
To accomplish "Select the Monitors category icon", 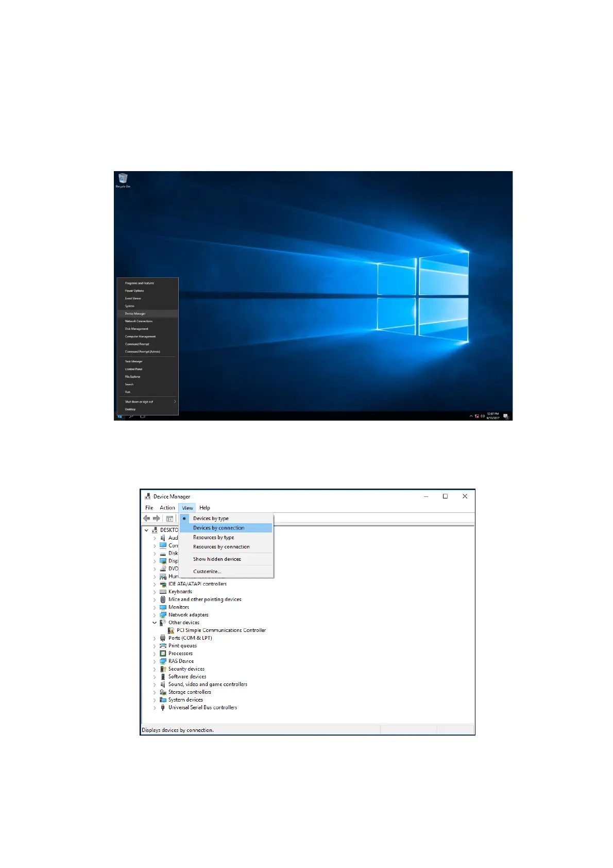I will pos(163,607).
